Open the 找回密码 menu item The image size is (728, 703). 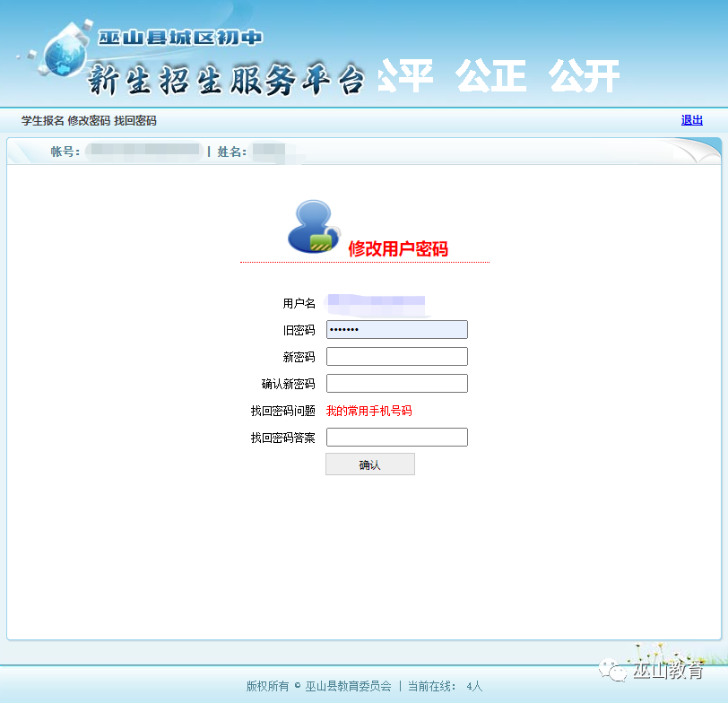tap(135, 121)
